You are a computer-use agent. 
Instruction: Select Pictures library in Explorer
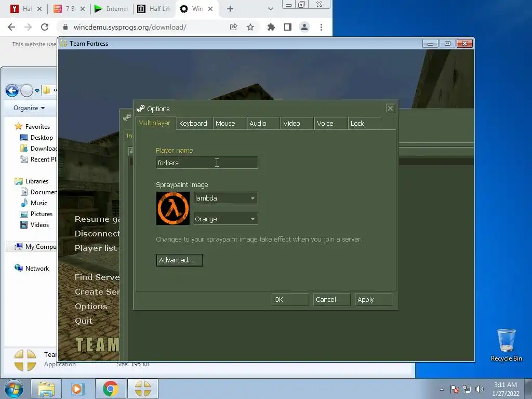[36, 214]
